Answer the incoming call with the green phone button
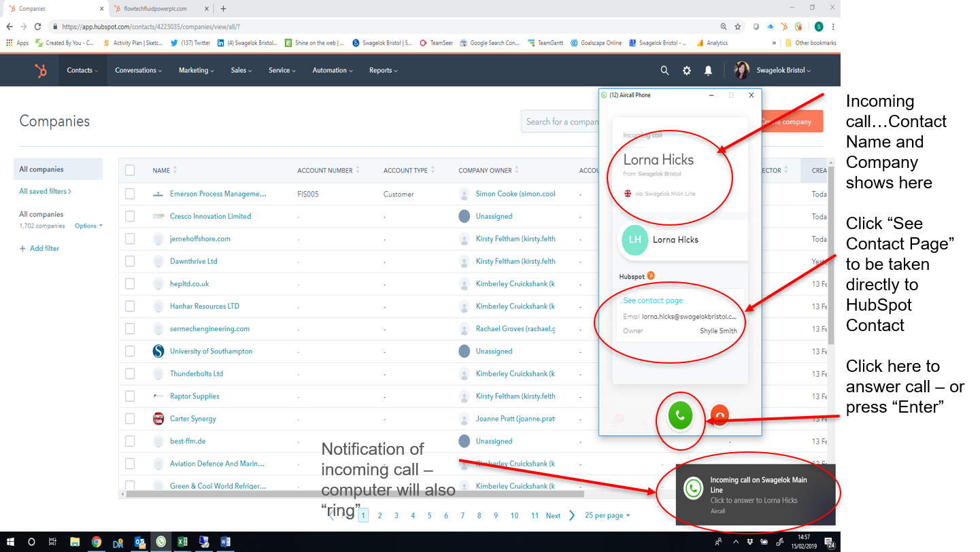The width and height of the screenshot is (980, 552). (679, 416)
